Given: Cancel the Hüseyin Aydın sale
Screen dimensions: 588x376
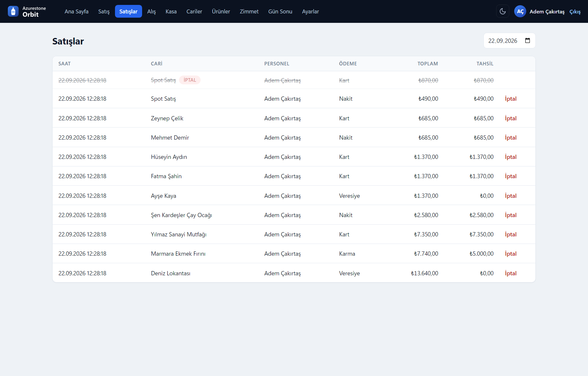Looking at the screenshot, I should coord(511,157).
